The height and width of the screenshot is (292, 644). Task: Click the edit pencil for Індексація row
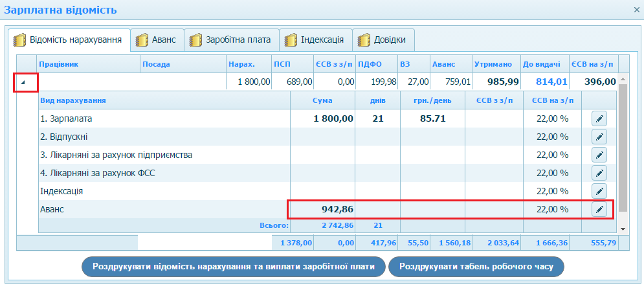tap(599, 192)
